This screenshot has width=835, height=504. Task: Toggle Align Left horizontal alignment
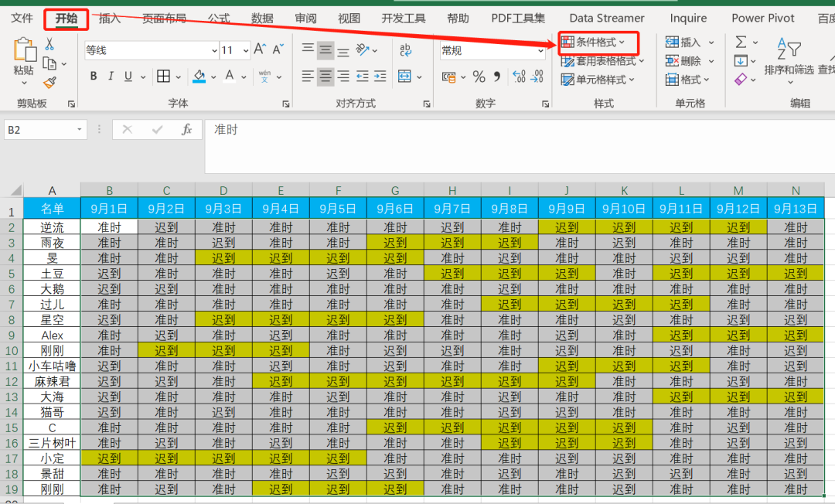pyautogui.click(x=308, y=76)
